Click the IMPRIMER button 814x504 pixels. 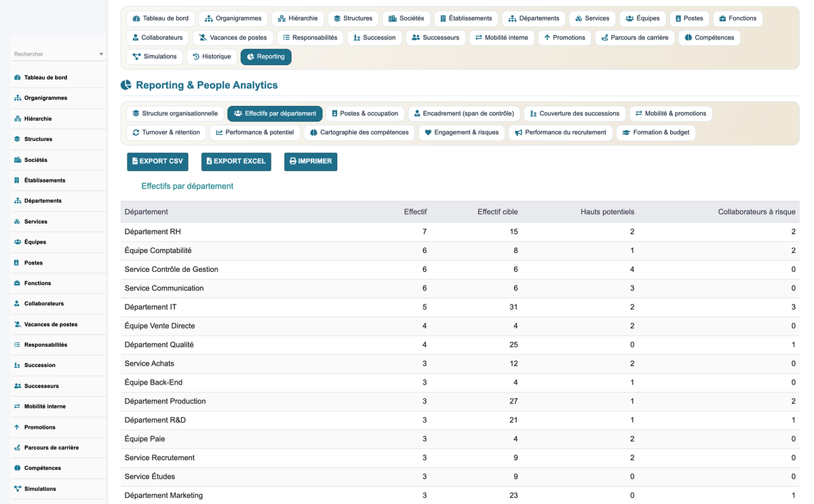pyautogui.click(x=311, y=161)
